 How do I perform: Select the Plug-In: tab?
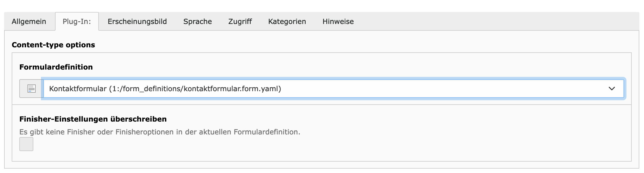tap(77, 22)
